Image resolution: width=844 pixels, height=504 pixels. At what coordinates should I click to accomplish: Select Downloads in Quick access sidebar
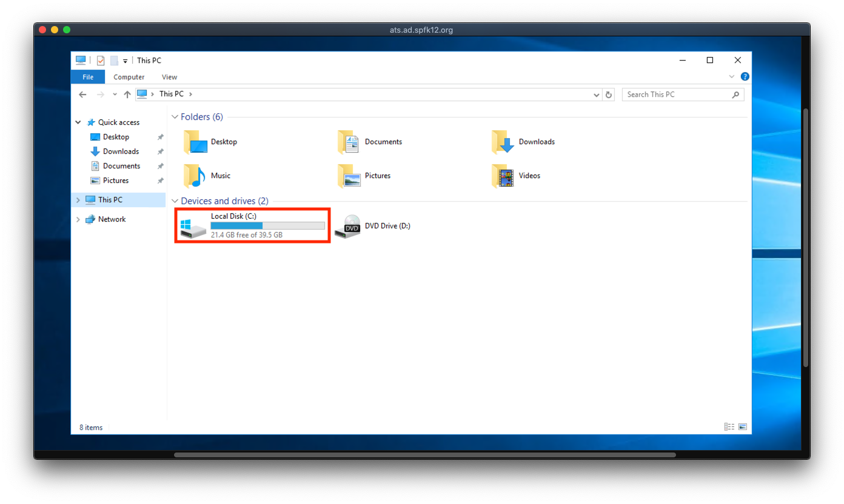(121, 151)
